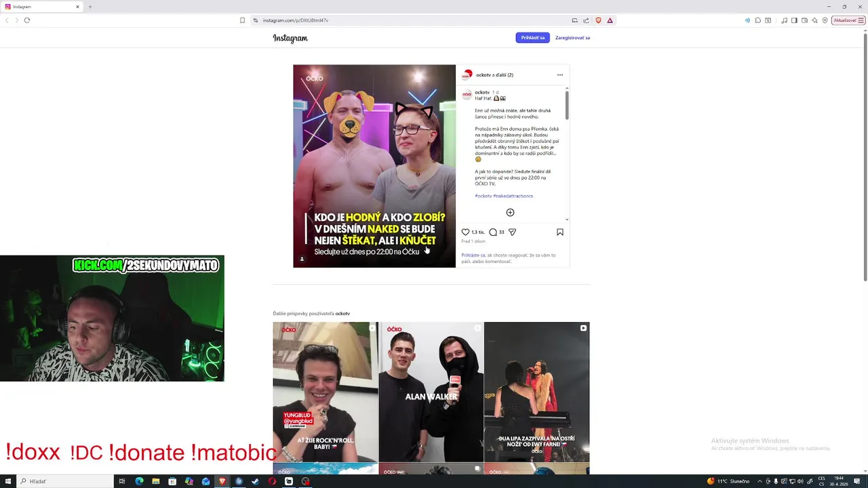Expand hidden system tray icons chevron

pos(759,481)
